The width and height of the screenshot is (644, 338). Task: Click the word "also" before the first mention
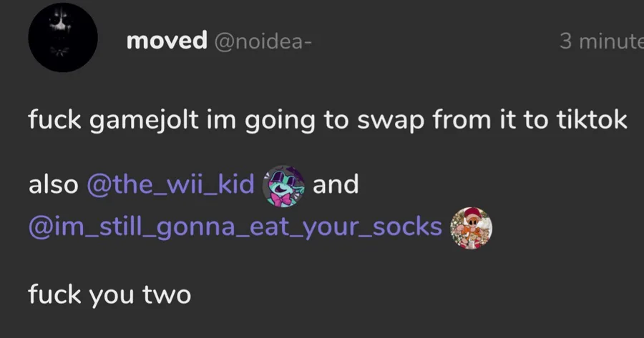click(x=54, y=184)
